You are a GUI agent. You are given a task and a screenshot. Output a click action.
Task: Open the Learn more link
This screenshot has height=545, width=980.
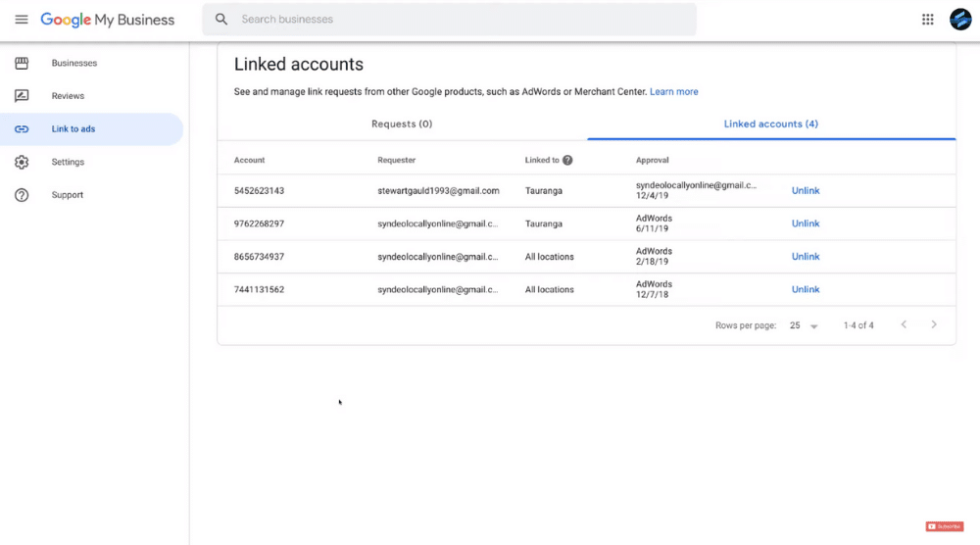[674, 91]
